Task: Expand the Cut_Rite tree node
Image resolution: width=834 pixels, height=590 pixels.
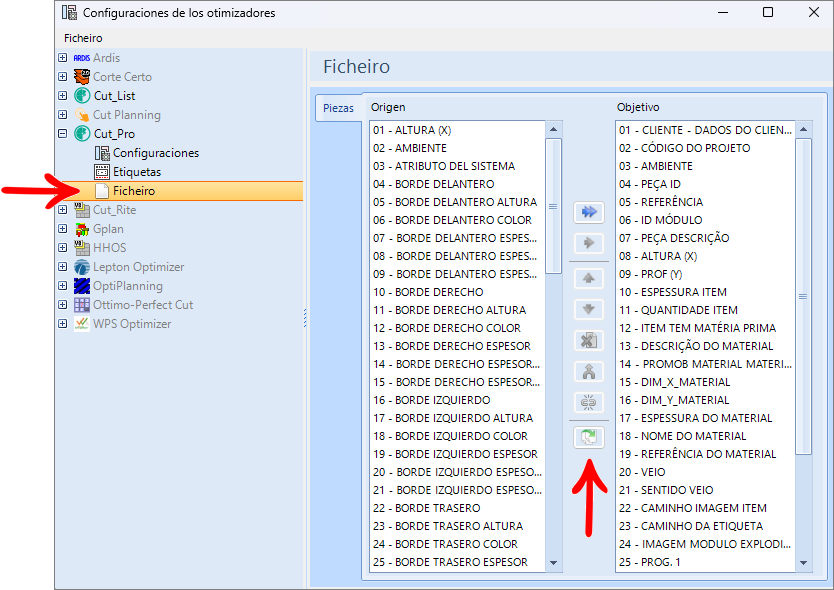Action: [63, 210]
